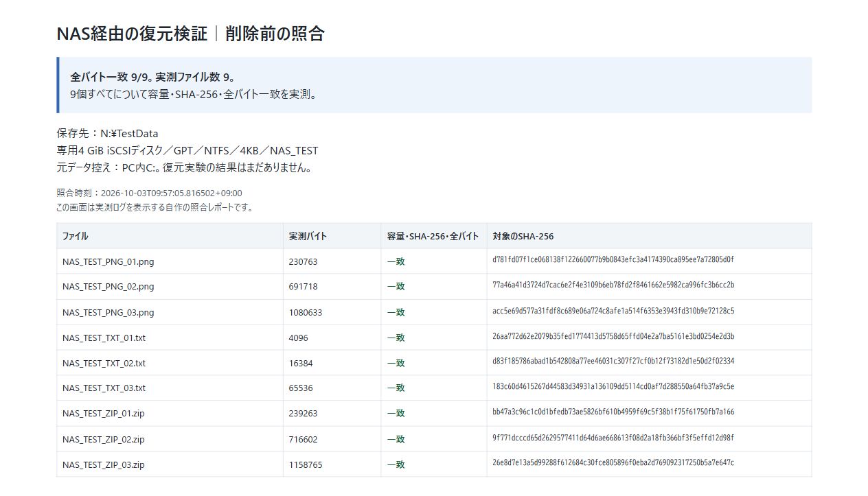The width and height of the screenshot is (868, 496).
Task: Select file name NAS_TEST_PNG_02.png
Action: [108, 287]
